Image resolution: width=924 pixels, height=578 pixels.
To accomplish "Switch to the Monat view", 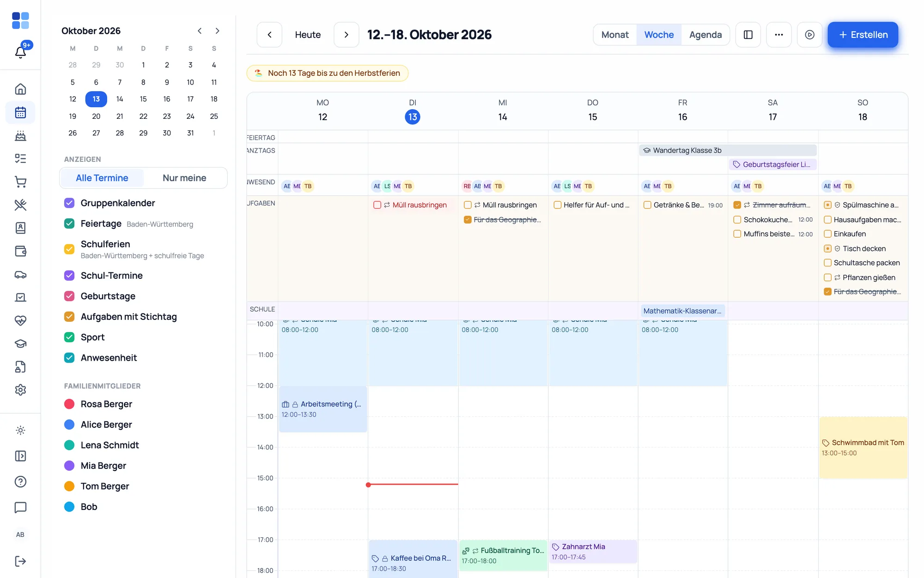I will (x=615, y=35).
